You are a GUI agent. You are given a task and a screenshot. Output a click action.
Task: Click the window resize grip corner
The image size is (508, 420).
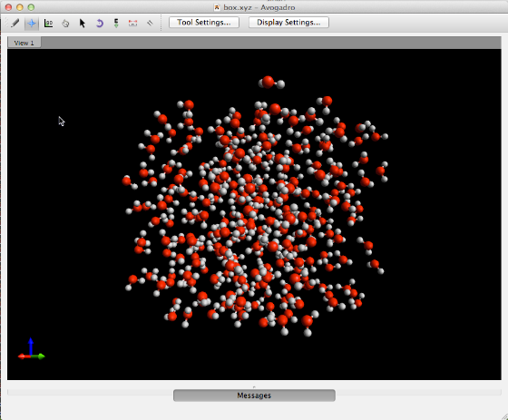[x=503, y=416]
